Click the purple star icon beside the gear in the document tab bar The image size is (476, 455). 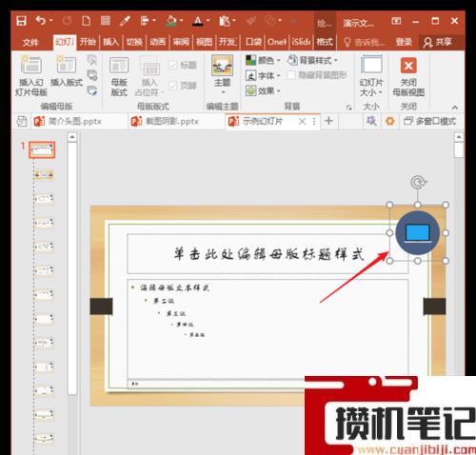pyautogui.click(x=371, y=121)
